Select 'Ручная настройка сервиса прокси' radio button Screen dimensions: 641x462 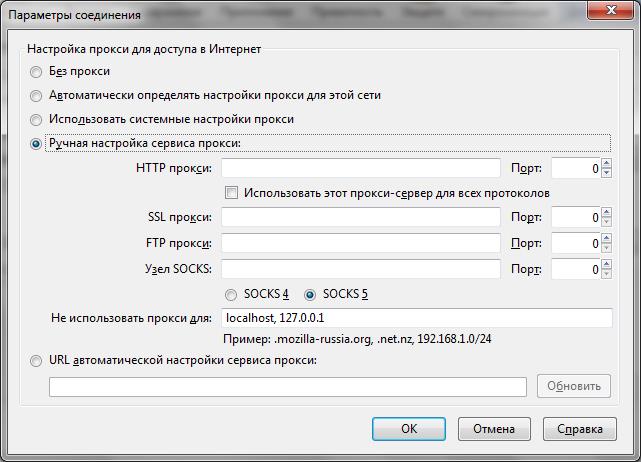(37, 144)
